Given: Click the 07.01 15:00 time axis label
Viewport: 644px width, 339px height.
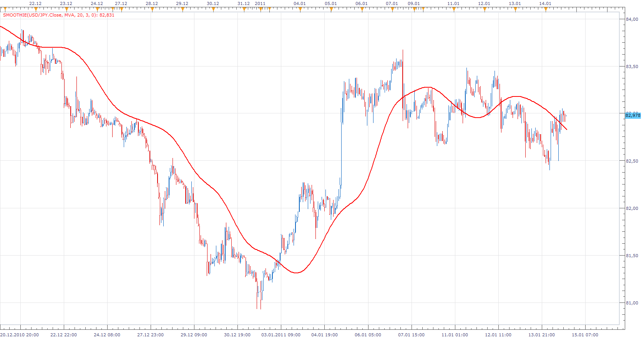Looking at the screenshot, I should tap(411, 335).
